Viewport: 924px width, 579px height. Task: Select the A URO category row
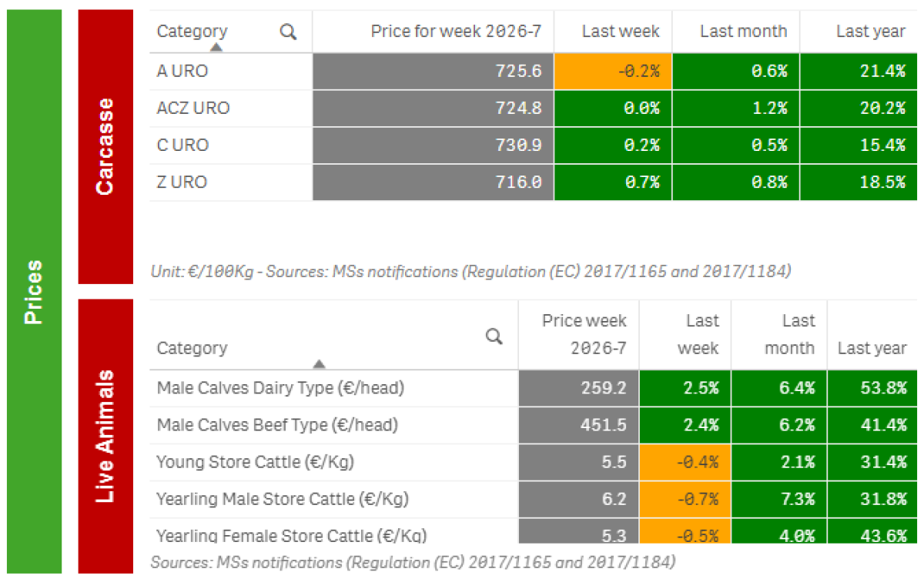pyautogui.click(x=182, y=72)
